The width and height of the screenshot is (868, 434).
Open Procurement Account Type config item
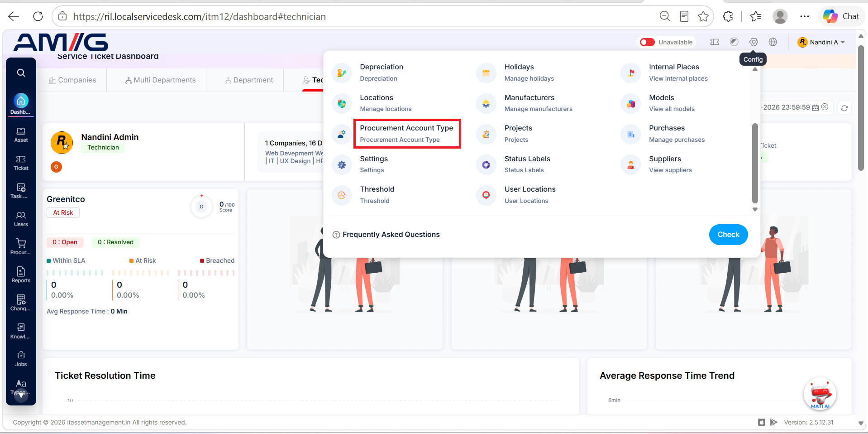click(406, 134)
